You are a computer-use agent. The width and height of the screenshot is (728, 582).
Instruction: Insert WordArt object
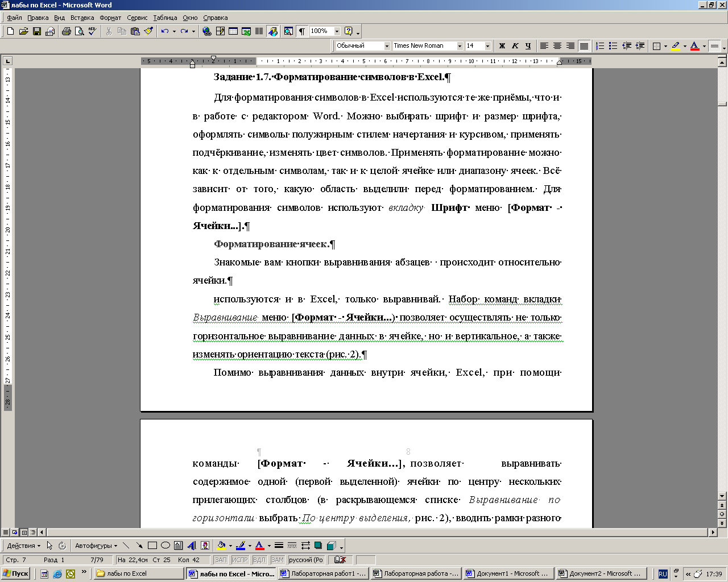click(x=192, y=546)
